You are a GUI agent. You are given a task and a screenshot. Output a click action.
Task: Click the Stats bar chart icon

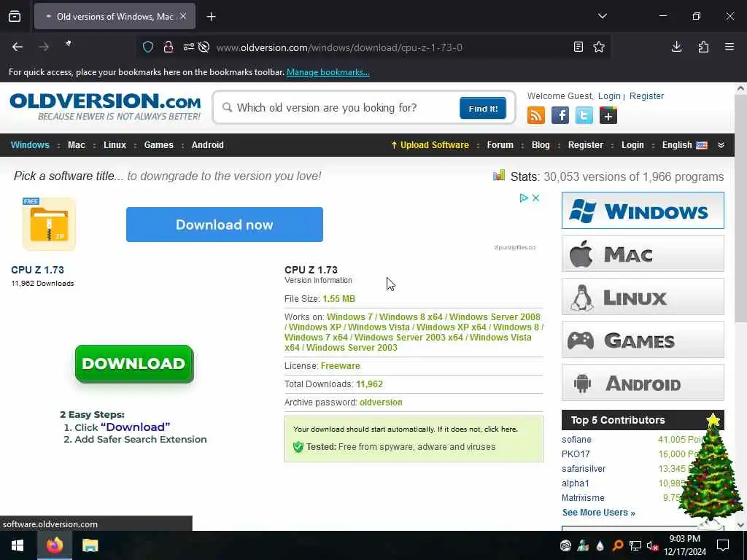[499, 175]
